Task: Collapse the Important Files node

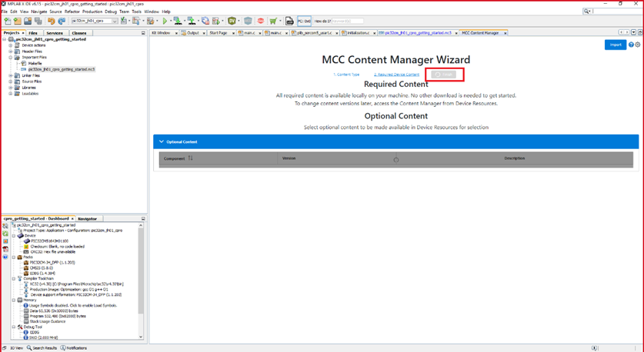Action: [x=11, y=58]
